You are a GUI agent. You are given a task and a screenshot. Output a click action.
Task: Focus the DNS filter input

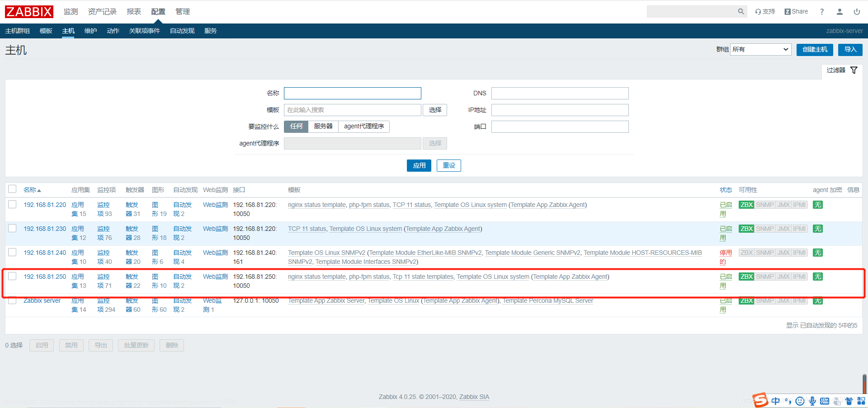560,93
